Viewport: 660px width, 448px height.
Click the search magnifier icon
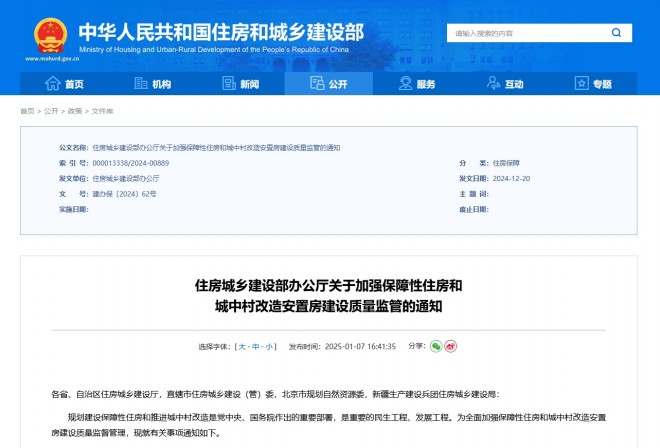click(x=616, y=33)
